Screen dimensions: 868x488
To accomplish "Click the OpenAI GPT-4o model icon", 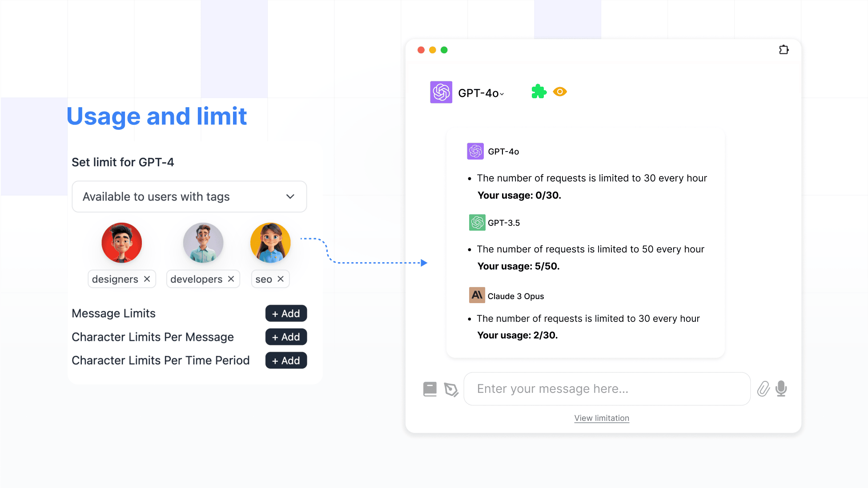I will [441, 92].
